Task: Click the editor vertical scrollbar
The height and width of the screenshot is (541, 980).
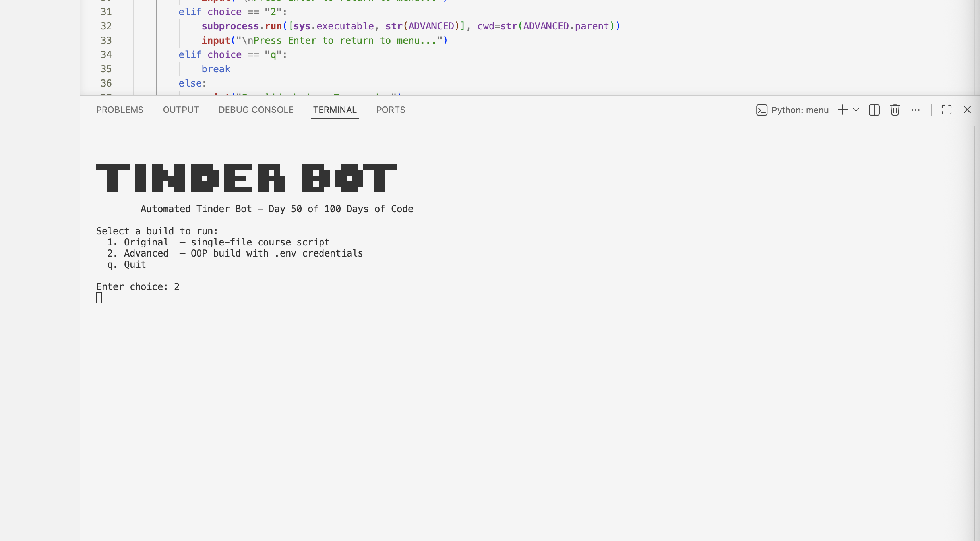Action: 977,48
